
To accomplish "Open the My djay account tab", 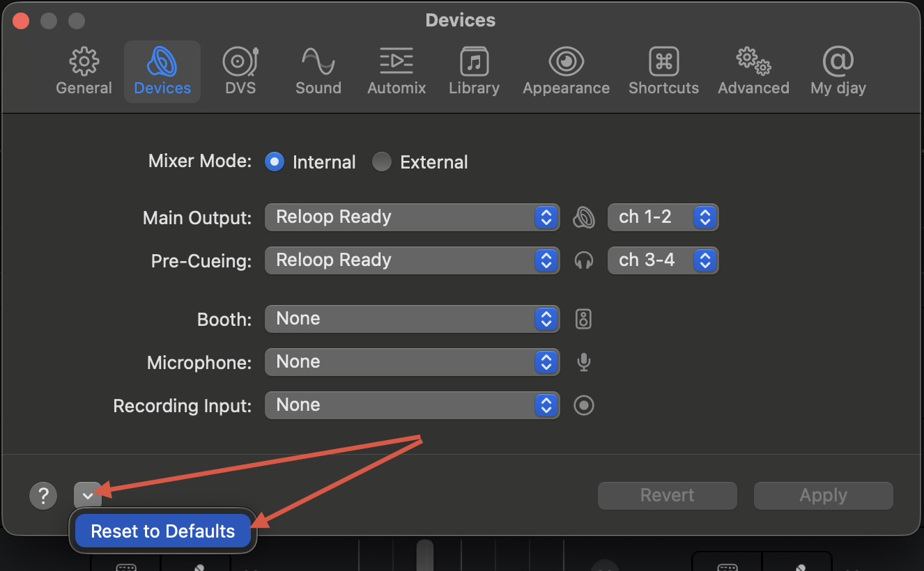I will click(838, 72).
